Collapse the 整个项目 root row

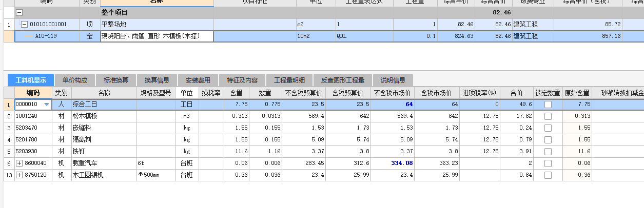point(19,12)
